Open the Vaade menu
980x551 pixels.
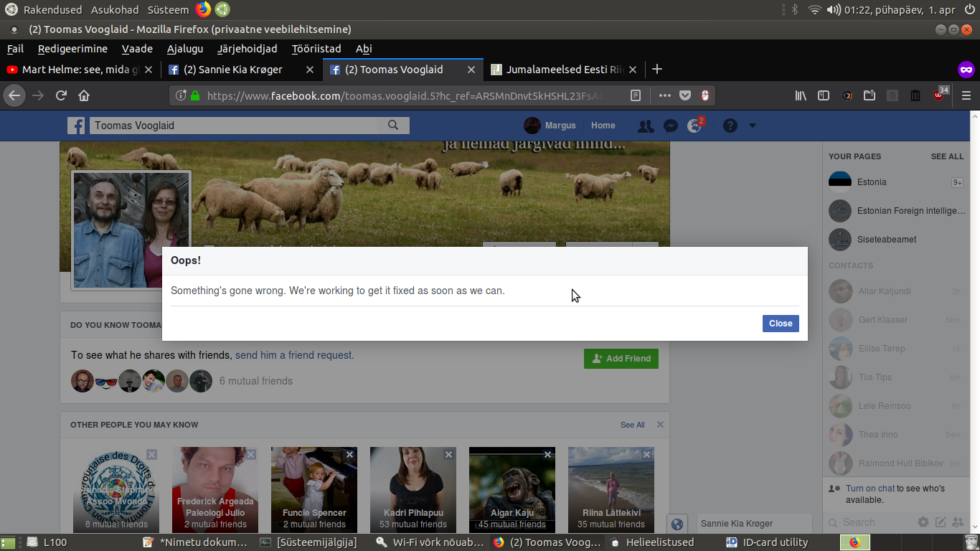tap(137, 49)
